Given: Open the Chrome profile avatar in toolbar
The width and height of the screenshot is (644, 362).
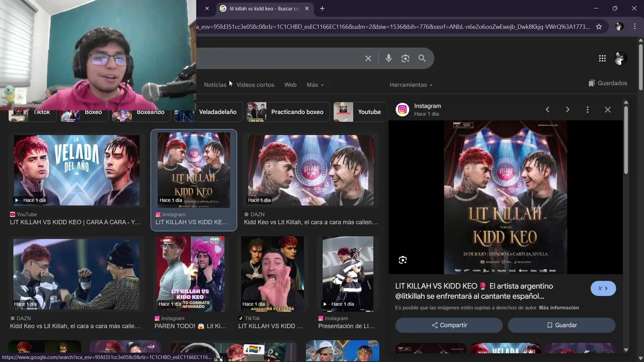Looking at the screenshot, I should click(619, 27).
